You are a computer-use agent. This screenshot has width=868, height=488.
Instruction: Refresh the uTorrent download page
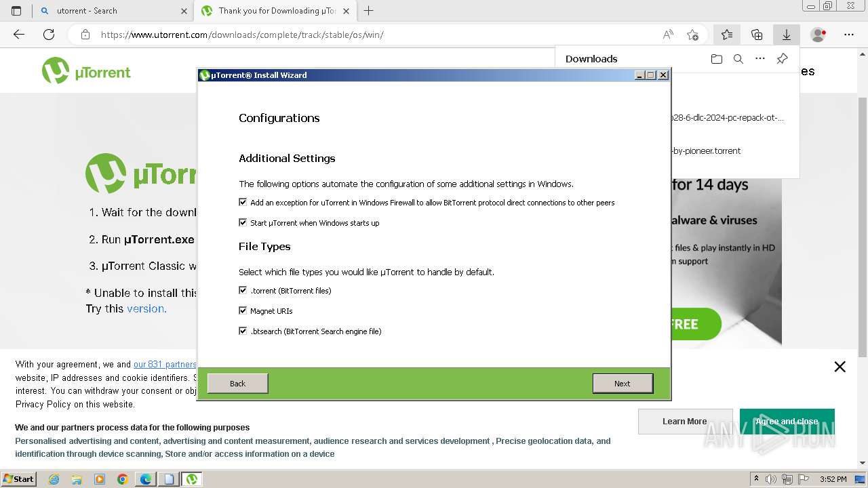49,35
